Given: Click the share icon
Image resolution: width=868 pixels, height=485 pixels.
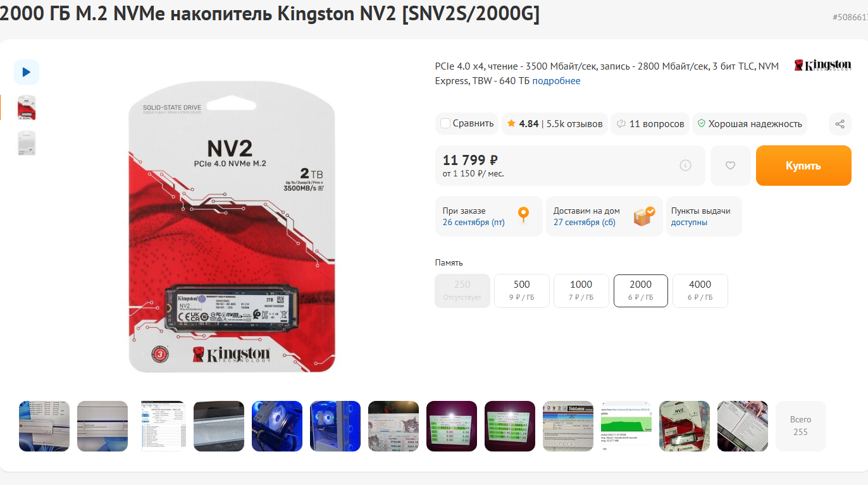Looking at the screenshot, I should [840, 124].
